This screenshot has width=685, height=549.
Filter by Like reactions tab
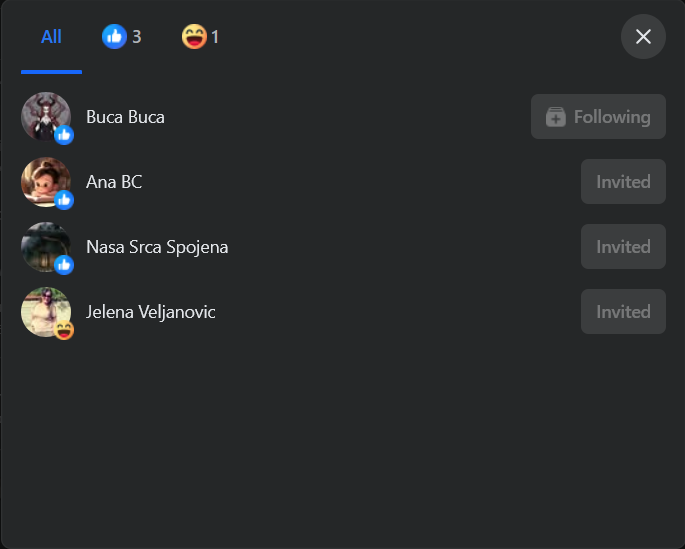[121, 37]
